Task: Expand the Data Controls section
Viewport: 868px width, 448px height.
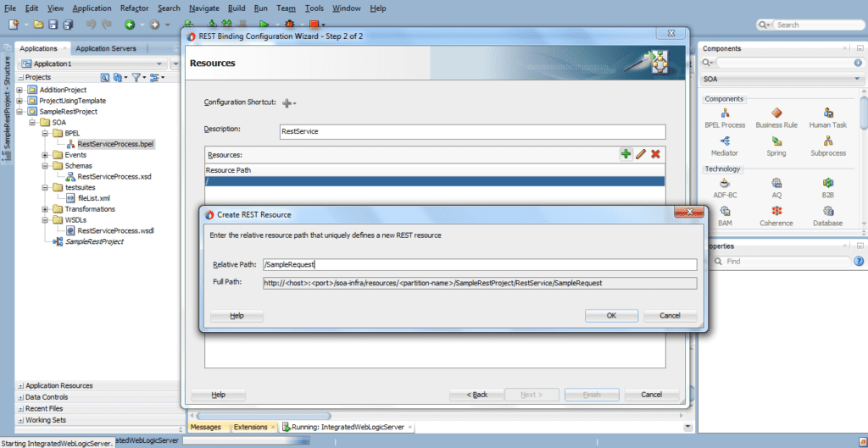Action: [x=20, y=397]
